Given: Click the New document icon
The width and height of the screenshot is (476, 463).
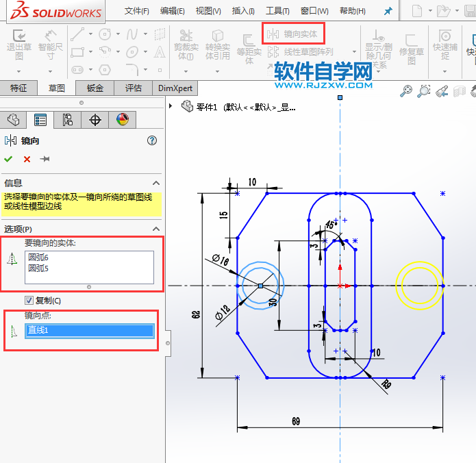Looking at the screenshot, I should (x=417, y=11).
